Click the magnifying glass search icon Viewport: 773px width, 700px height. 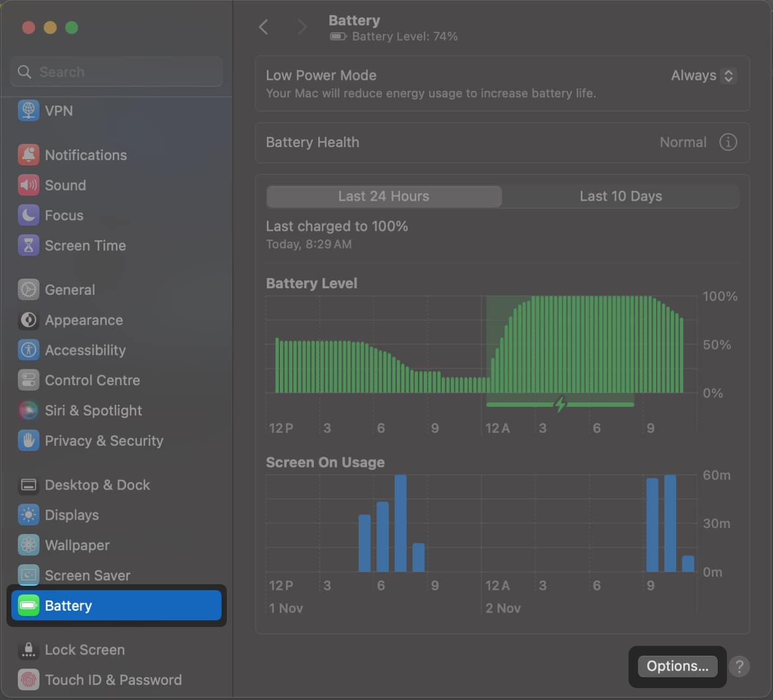[24, 72]
